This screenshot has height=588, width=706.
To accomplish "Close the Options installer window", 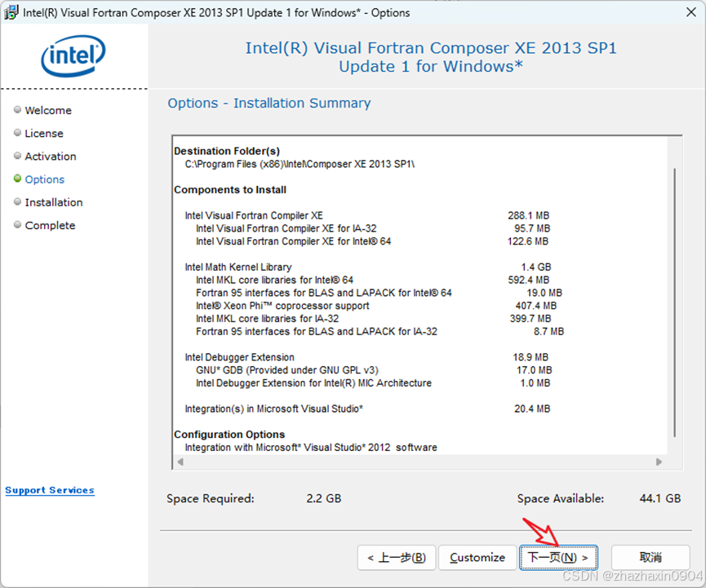I will [x=691, y=12].
